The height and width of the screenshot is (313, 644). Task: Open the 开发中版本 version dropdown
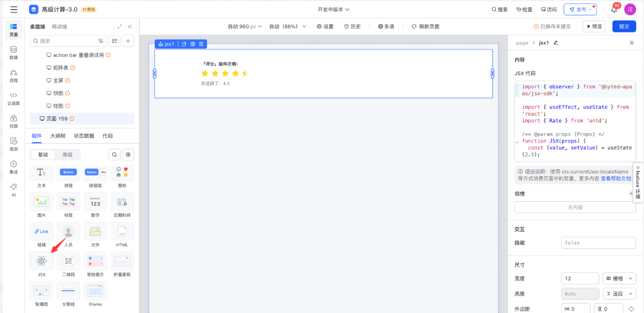333,10
